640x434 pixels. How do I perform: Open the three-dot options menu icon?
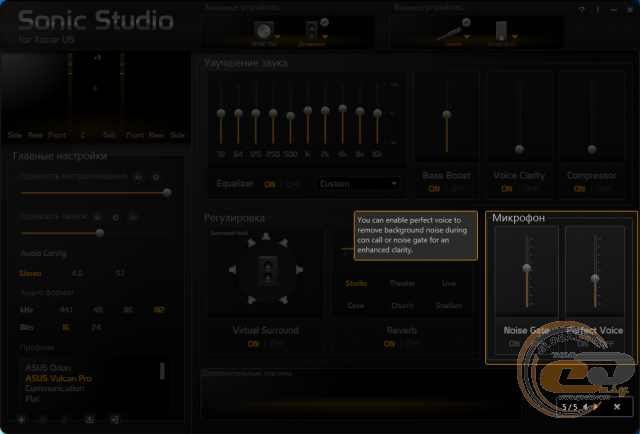[x=598, y=10]
